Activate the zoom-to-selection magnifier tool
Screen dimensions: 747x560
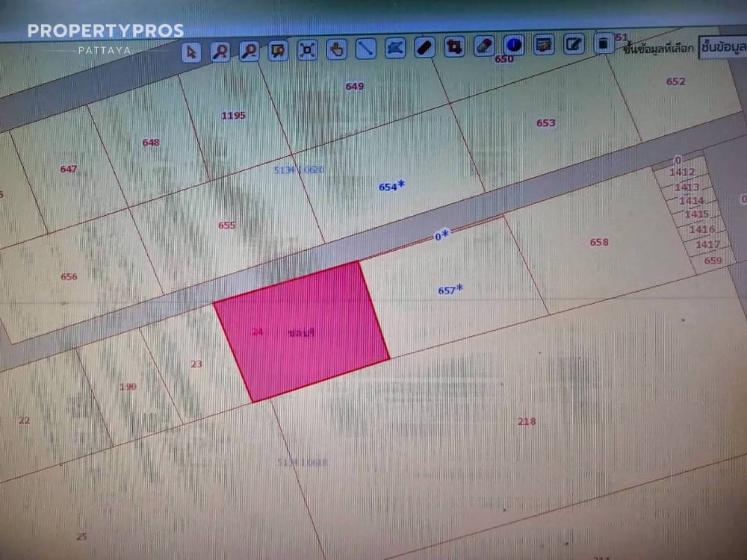point(278,51)
